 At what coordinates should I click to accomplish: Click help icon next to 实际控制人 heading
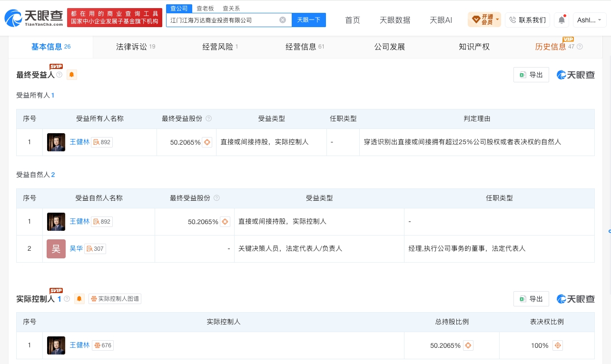67,299
